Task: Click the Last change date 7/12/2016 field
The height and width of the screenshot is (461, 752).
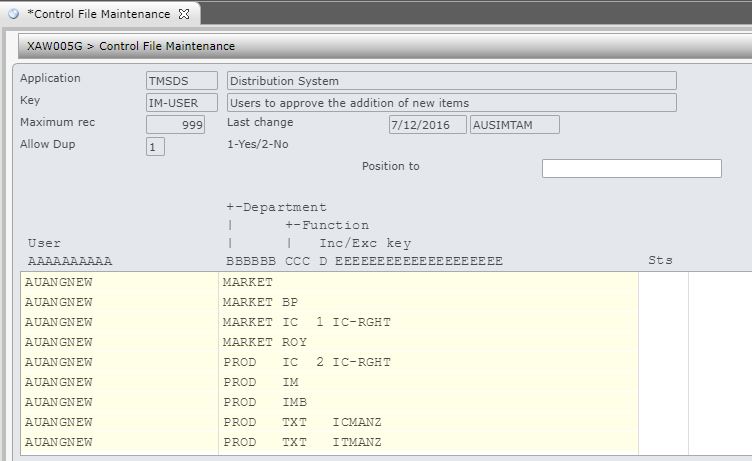Action: [x=428, y=125]
